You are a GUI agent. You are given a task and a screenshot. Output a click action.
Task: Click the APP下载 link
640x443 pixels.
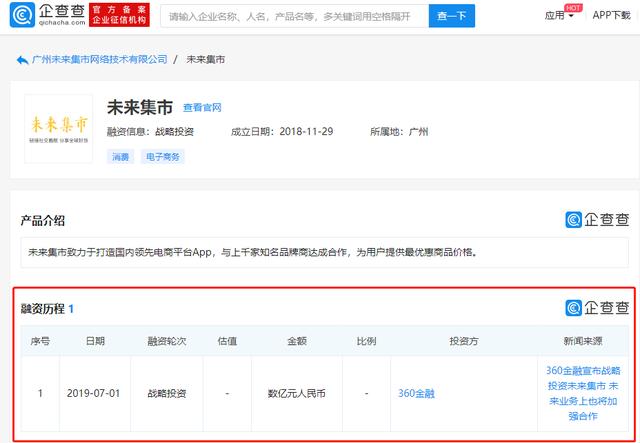(x=611, y=15)
